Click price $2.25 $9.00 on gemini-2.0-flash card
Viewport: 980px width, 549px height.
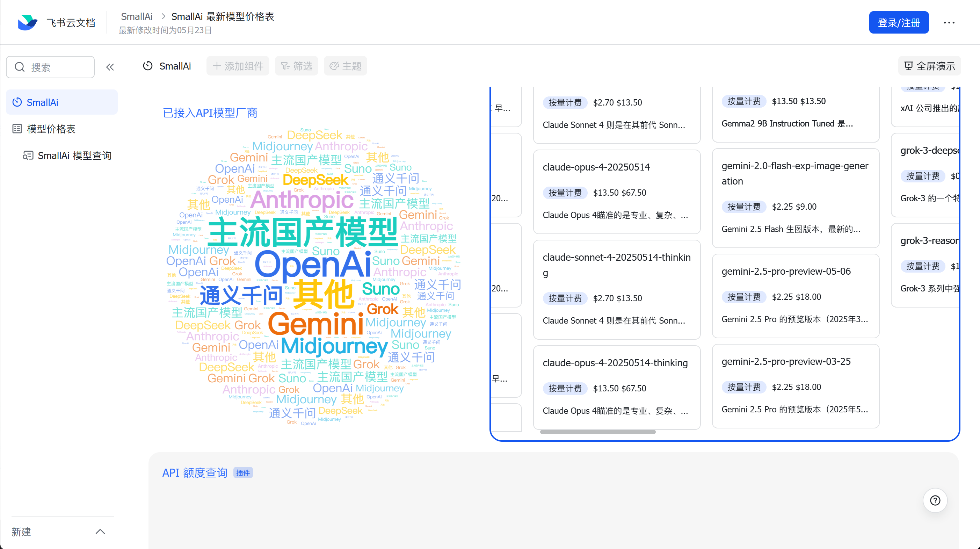click(794, 207)
